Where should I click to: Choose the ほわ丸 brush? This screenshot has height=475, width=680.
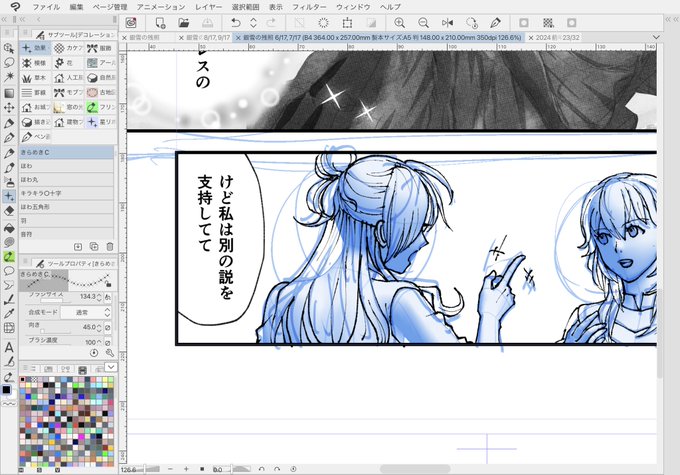66,180
